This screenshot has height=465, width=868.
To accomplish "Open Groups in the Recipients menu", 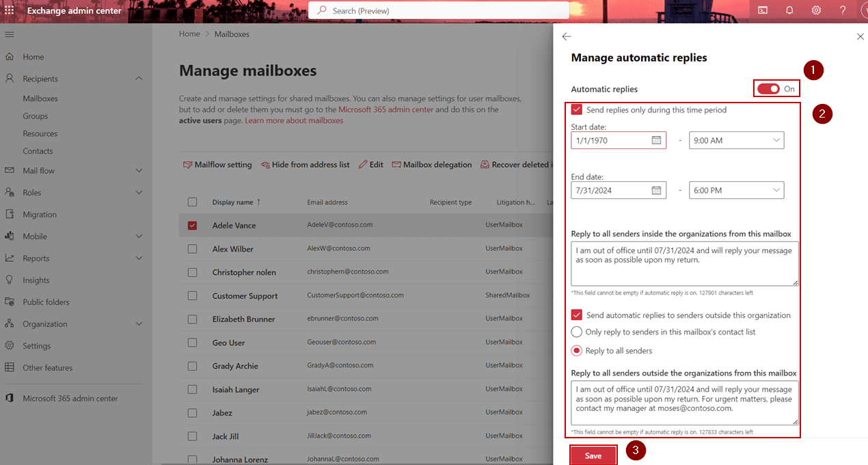I will pos(36,116).
